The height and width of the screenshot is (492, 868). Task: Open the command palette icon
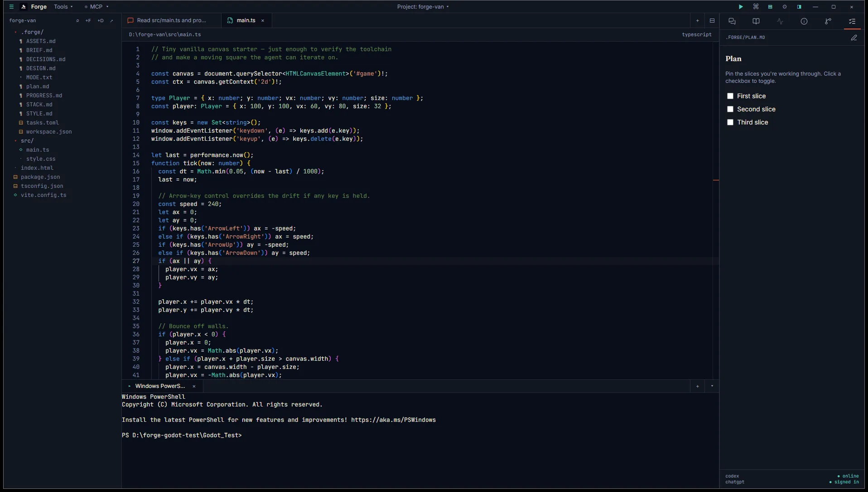coord(756,7)
